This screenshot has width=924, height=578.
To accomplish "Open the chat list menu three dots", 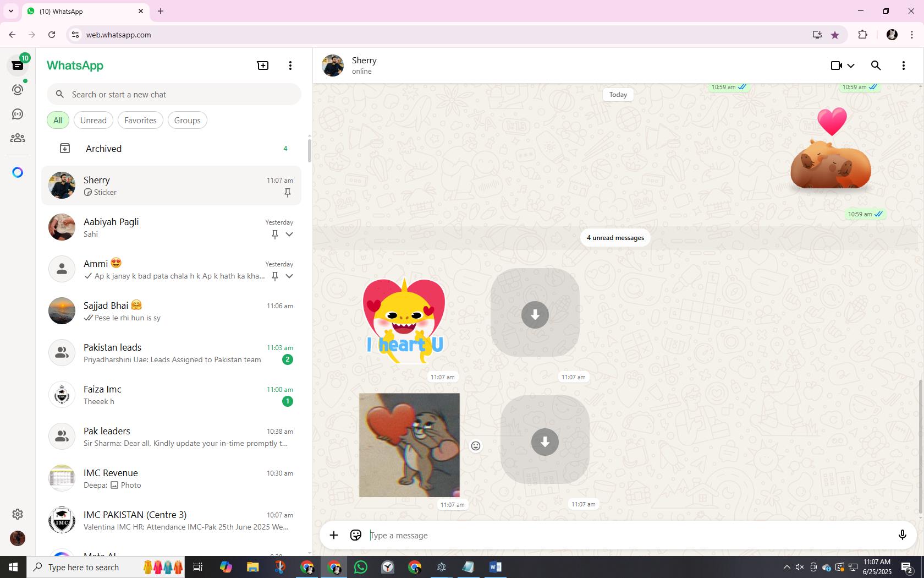I will pyautogui.click(x=290, y=66).
